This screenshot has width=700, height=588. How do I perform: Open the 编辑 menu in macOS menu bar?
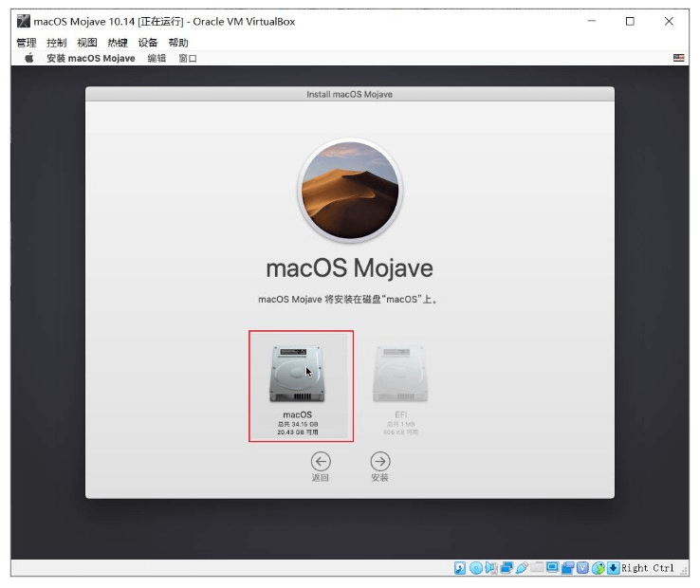157,58
